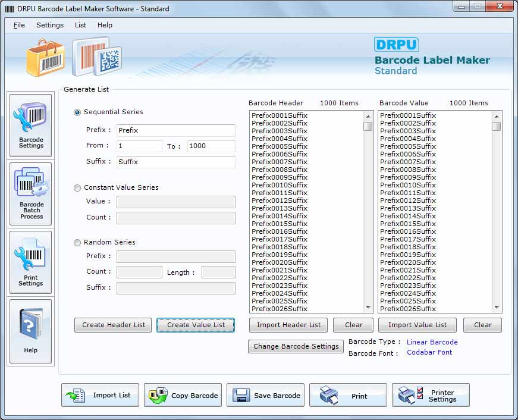The image size is (518, 420).
Task: Click the Import List button
Action: pos(100,395)
